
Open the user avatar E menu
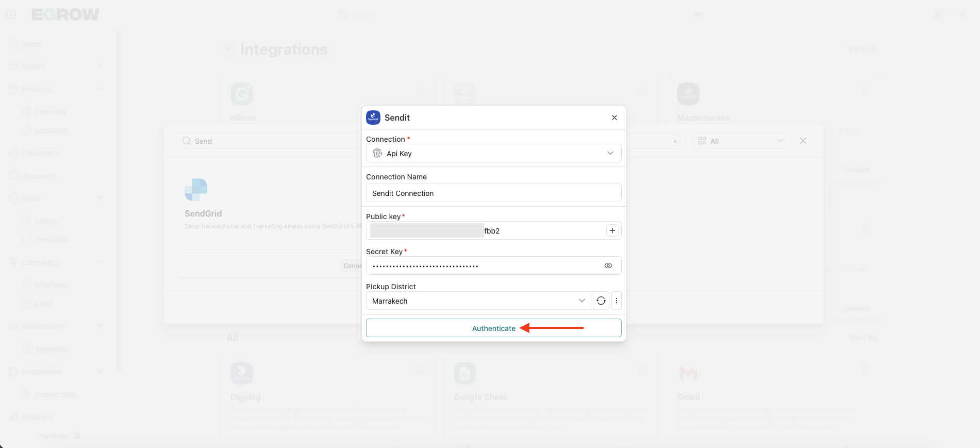[962, 14]
